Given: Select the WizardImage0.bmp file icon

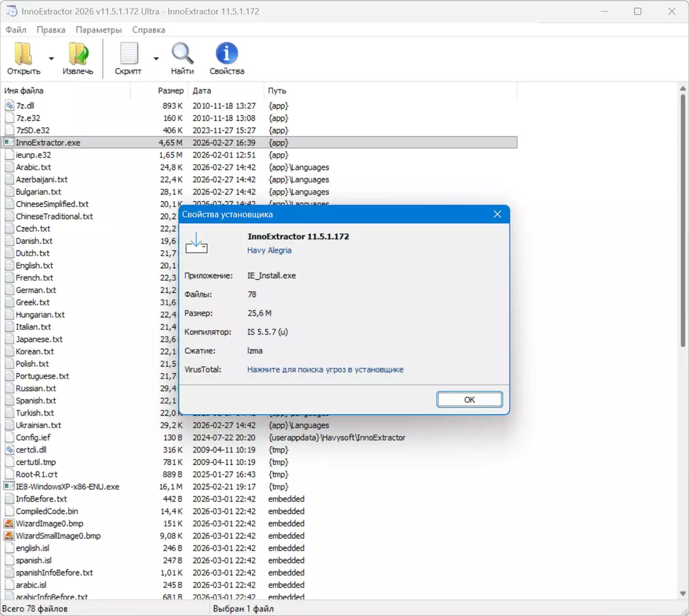Looking at the screenshot, I should (x=9, y=524).
